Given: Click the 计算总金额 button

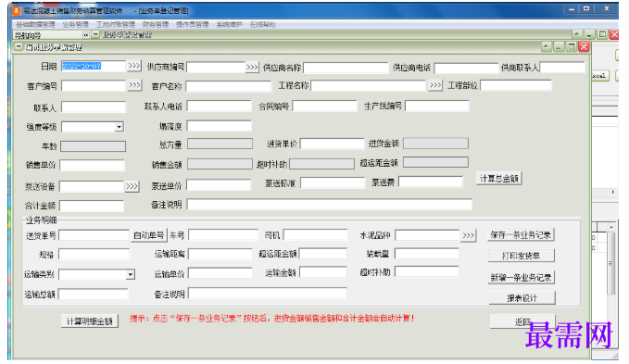Looking at the screenshot, I should (x=499, y=179).
